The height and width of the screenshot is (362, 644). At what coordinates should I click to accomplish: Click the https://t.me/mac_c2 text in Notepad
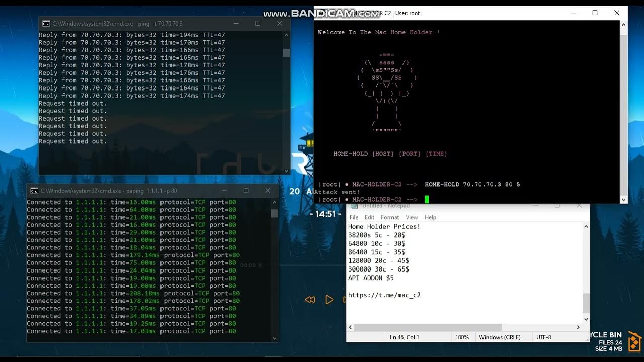pyautogui.click(x=384, y=295)
